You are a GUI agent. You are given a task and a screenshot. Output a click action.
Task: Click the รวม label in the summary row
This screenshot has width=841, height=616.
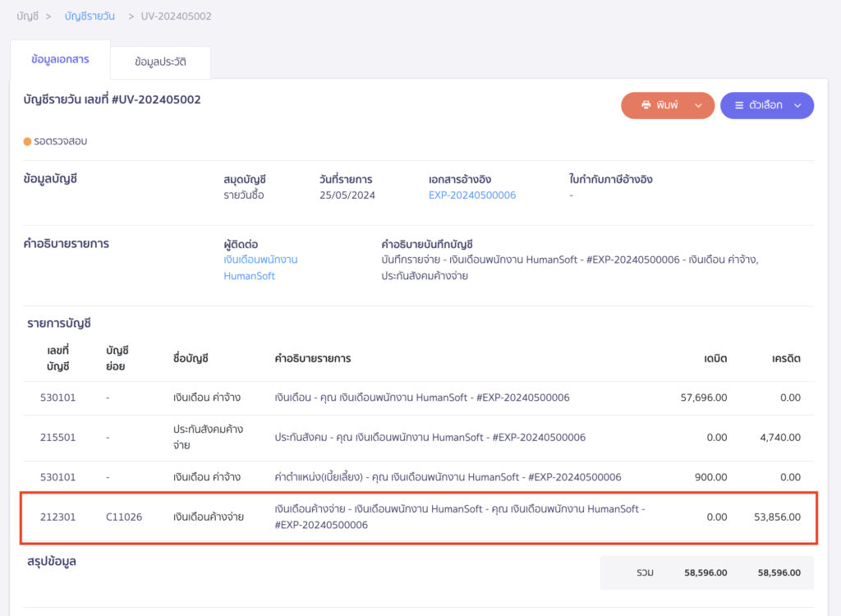coord(645,572)
